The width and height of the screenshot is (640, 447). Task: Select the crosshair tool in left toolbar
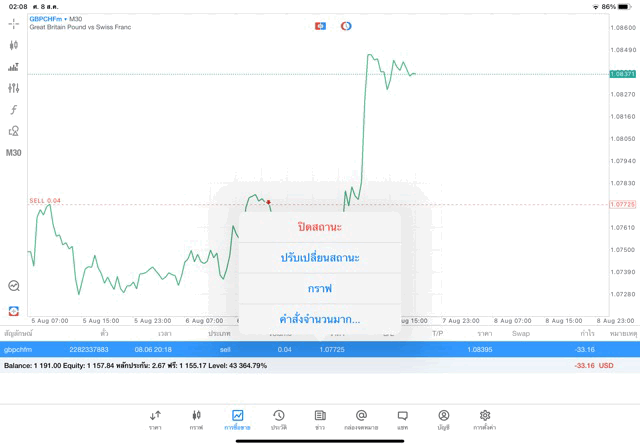(x=14, y=23)
